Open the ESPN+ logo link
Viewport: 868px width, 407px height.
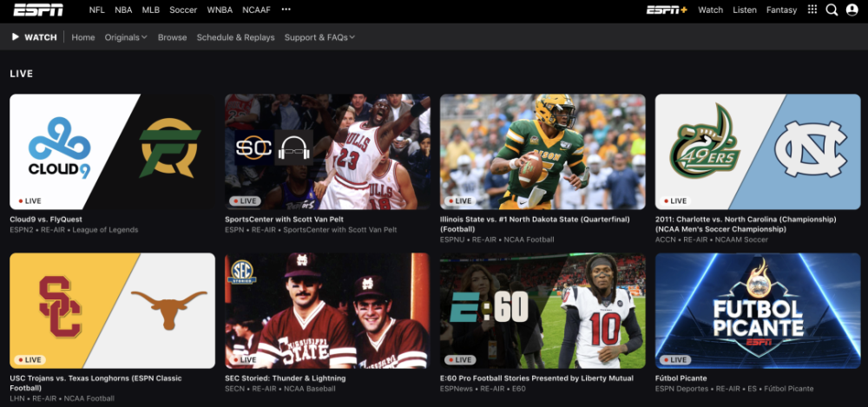pos(667,10)
